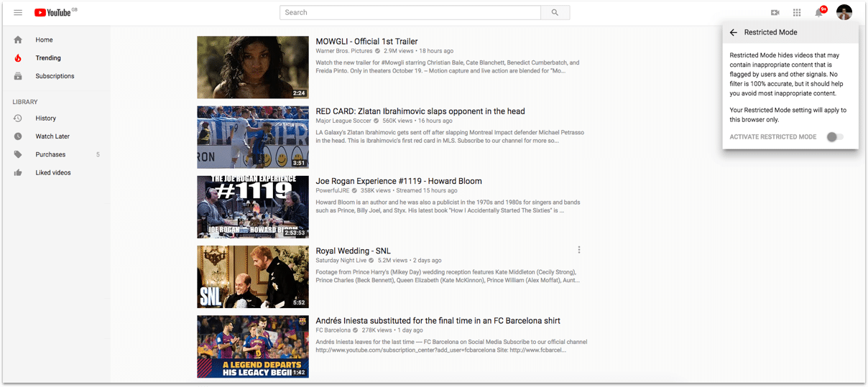Click verified badge next to FC Barcelona

pos(356,330)
